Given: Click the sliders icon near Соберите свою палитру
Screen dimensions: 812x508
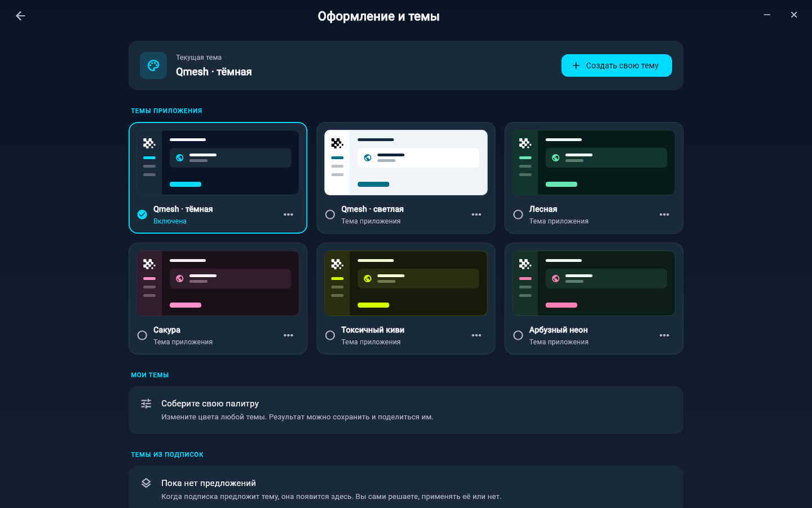Looking at the screenshot, I should pos(146,404).
